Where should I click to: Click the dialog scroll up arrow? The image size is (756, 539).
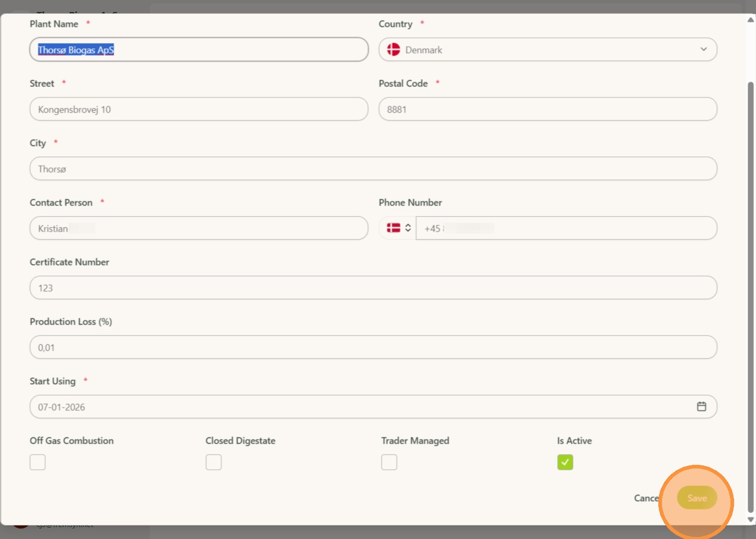(x=751, y=20)
